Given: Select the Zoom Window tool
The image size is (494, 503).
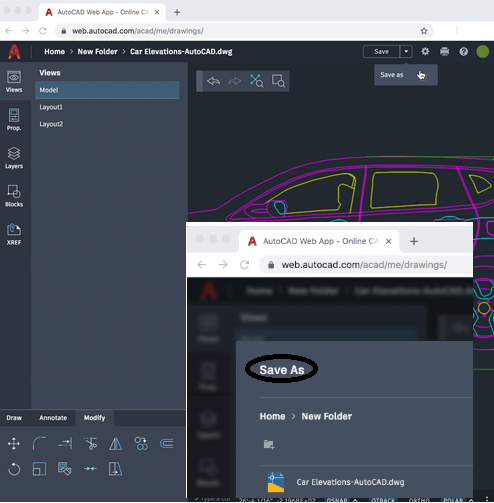Looking at the screenshot, I should [278, 81].
